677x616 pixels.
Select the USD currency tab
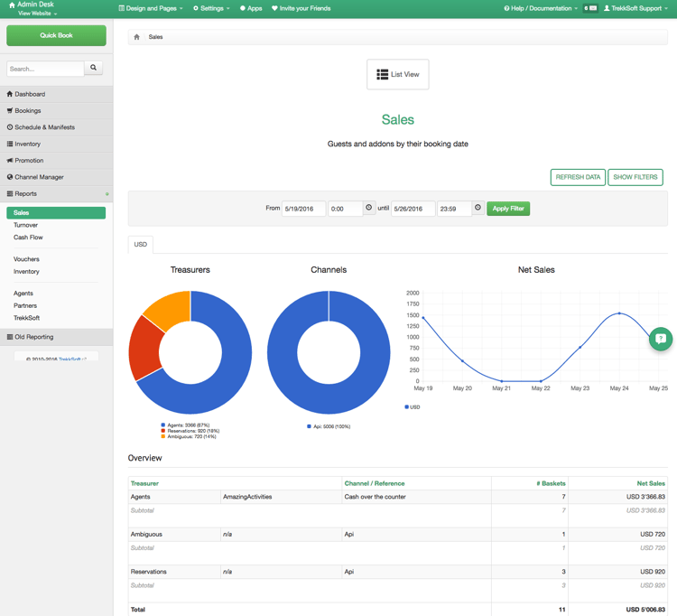pyautogui.click(x=141, y=244)
